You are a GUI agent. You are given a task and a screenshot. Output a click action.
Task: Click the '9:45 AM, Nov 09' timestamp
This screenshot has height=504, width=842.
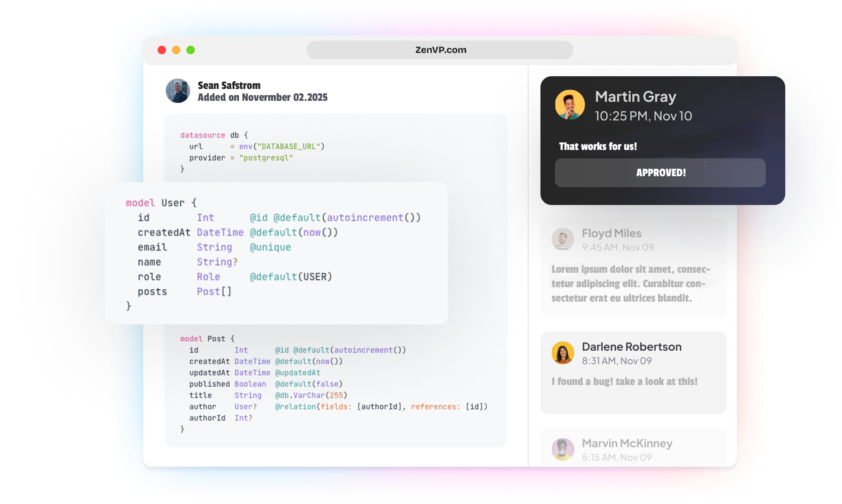(x=618, y=247)
